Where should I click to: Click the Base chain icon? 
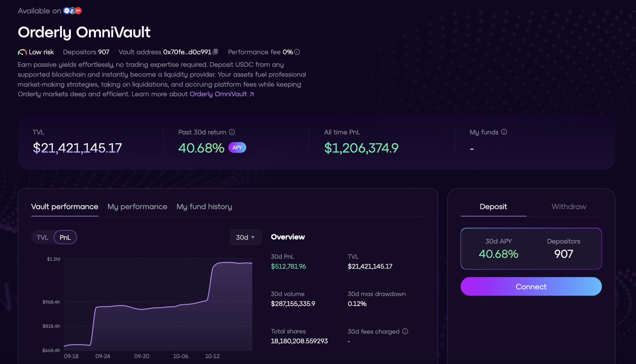pyautogui.click(x=66, y=11)
